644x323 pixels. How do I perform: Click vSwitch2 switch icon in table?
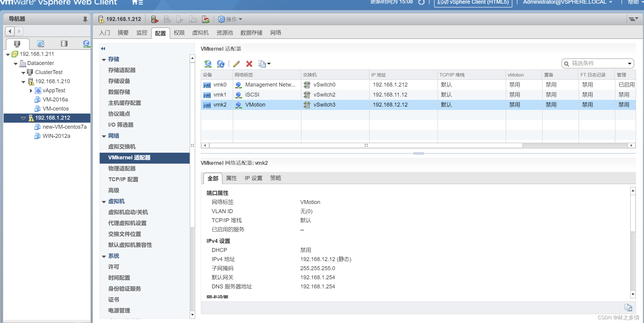point(307,95)
